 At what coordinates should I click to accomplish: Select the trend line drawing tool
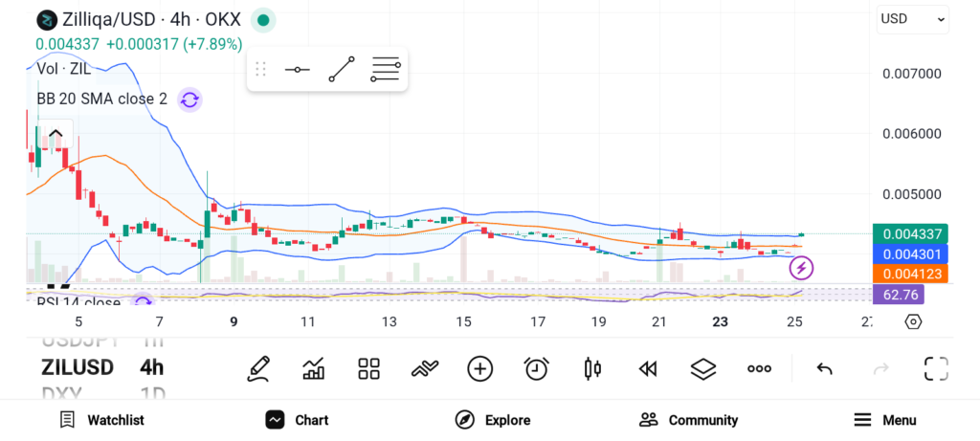coord(341,70)
